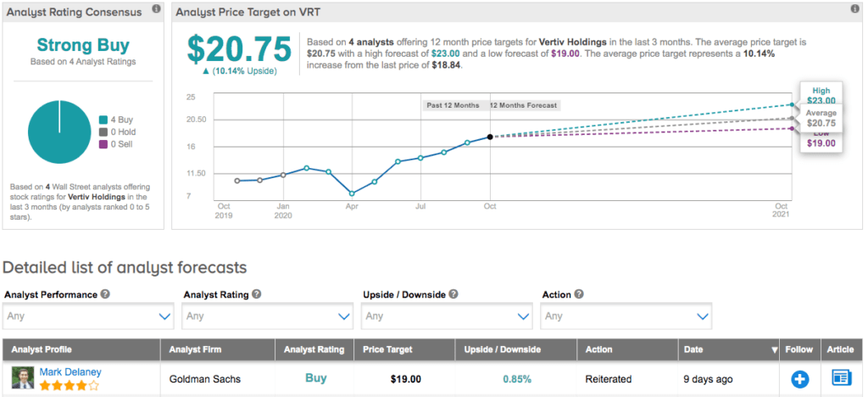Viewport: 868px width, 397px height.
Task: Sort the table by the Date column
Action: coord(729,349)
